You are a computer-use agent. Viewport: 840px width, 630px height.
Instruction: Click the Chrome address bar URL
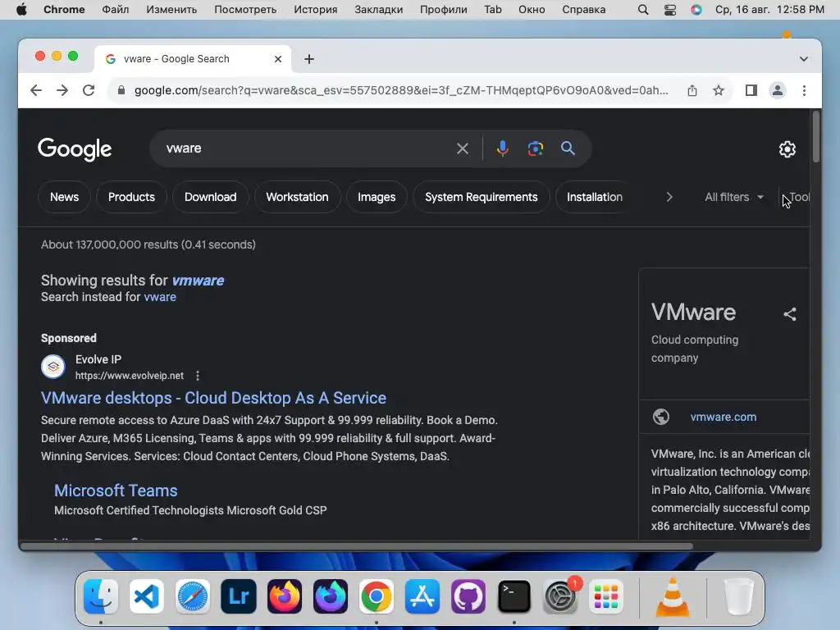[401, 90]
